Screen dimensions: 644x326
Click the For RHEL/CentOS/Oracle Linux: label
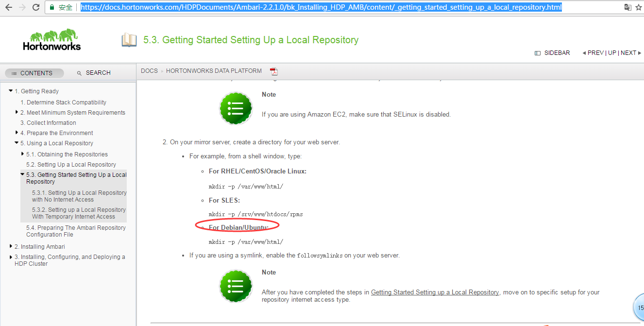point(257,171)
